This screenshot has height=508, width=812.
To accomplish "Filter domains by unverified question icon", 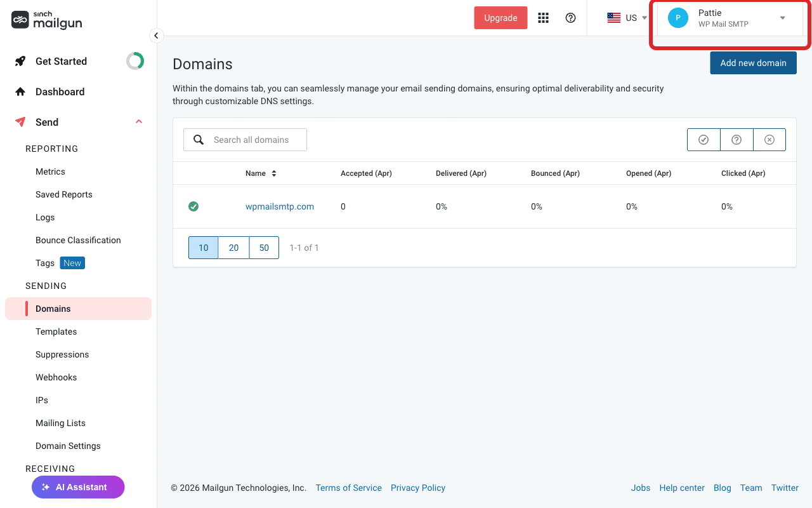I will pos(737,140).
